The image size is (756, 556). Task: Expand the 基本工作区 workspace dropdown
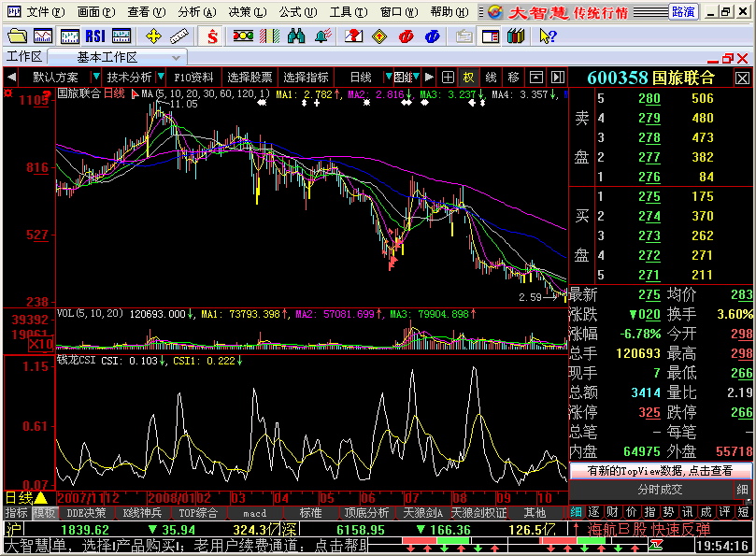pyautogui.click(x=176, y=57)
